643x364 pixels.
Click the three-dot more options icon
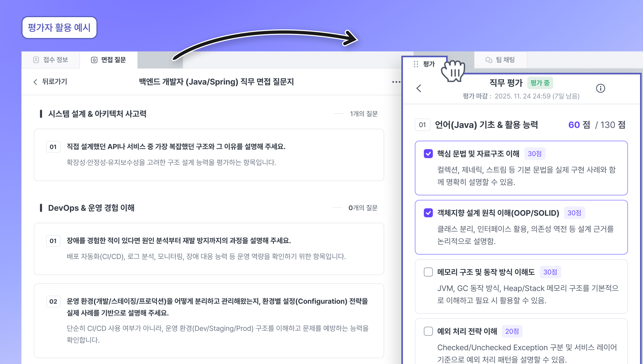(396, 82)
